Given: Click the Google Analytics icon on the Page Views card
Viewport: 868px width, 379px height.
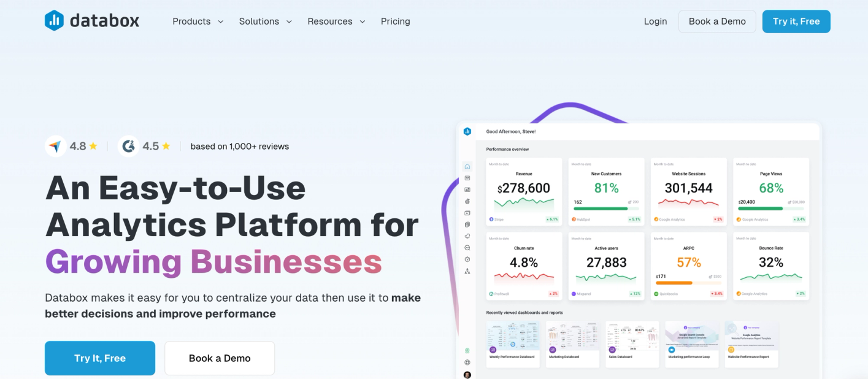Looking at the screenshot, I should 739,219.
